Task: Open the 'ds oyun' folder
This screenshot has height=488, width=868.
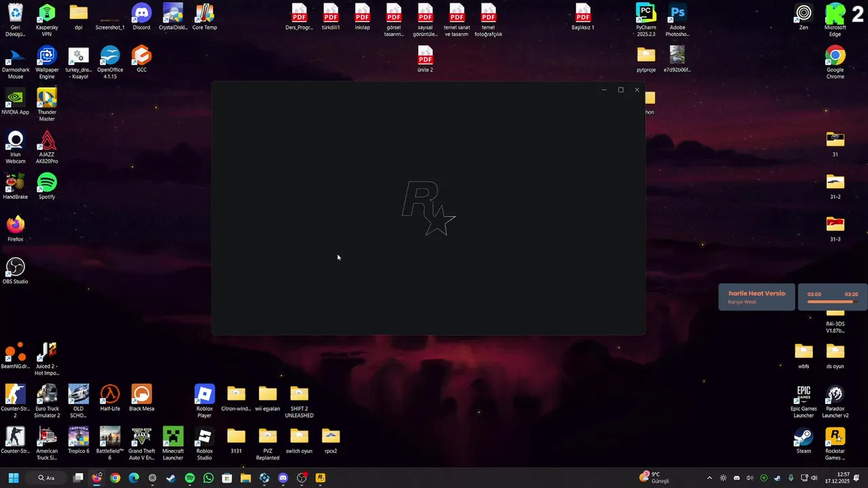Action: point(835,355)
